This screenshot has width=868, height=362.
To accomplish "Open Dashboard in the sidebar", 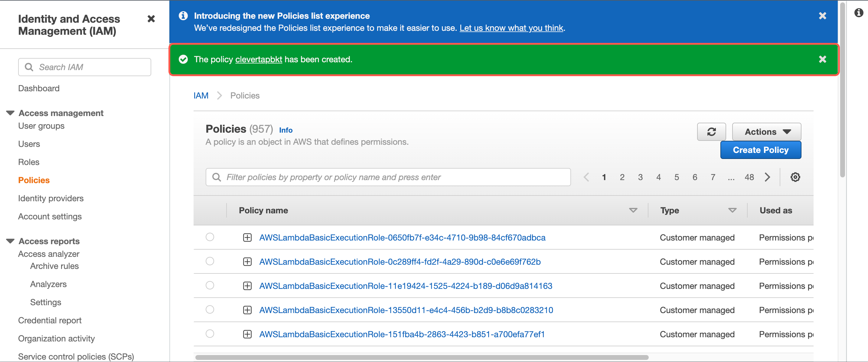I will click(39, 88).
